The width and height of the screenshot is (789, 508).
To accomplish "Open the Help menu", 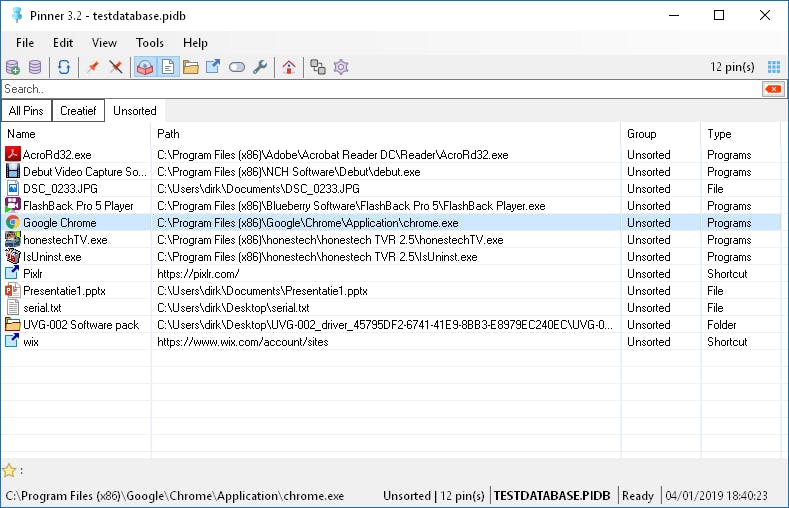I will [x=195, y=43].
